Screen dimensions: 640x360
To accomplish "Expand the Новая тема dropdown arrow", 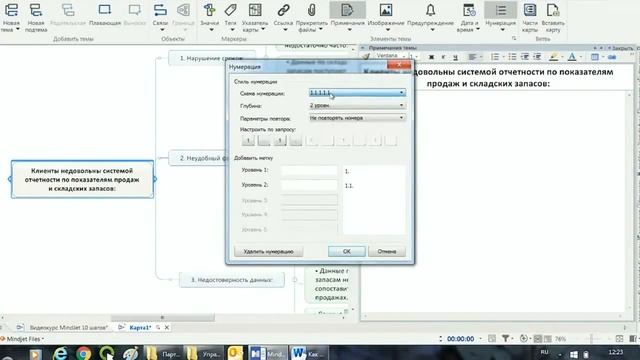I will coord(18,29).
